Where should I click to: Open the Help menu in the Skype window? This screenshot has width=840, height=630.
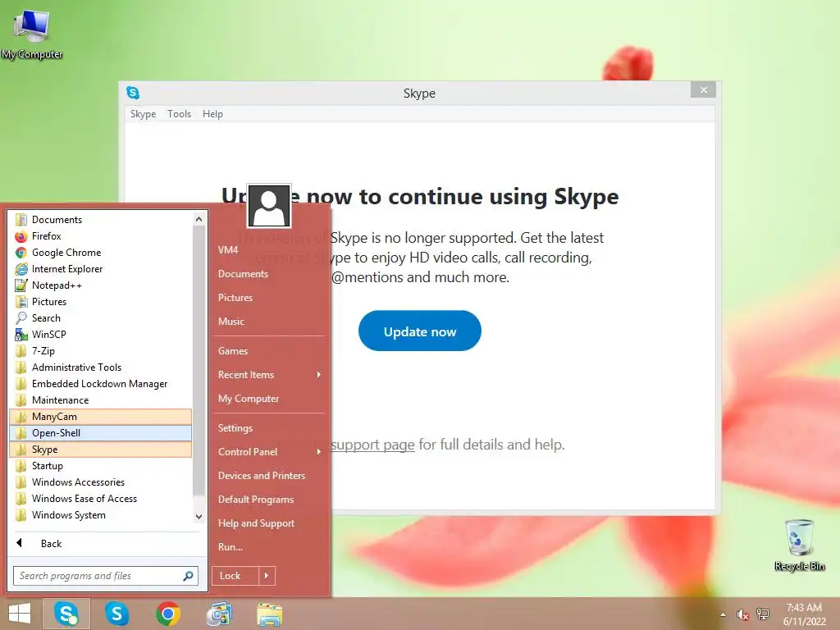[212, 113]
